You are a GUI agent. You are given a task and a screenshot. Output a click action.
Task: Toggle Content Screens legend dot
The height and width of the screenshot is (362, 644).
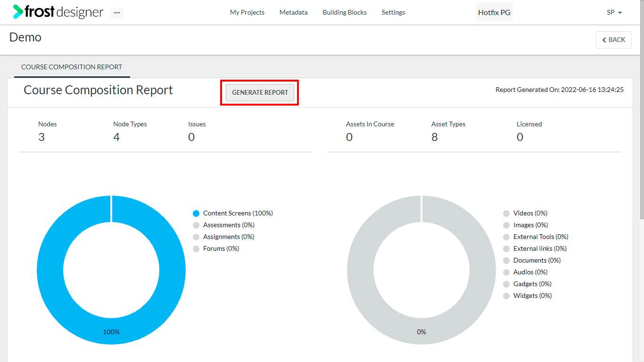[x=197, y=214]
